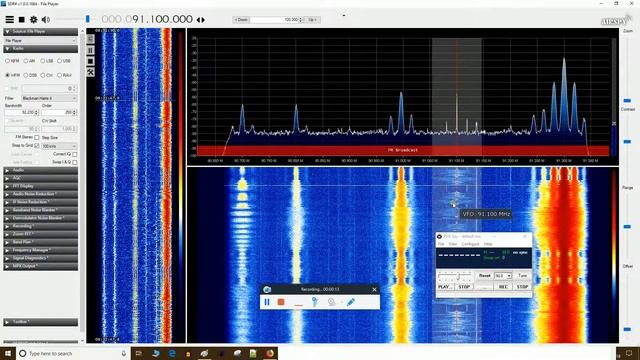Click the top icon in the waterfall side toolbar
Screen dimensions: 640x360
[91, 39]
